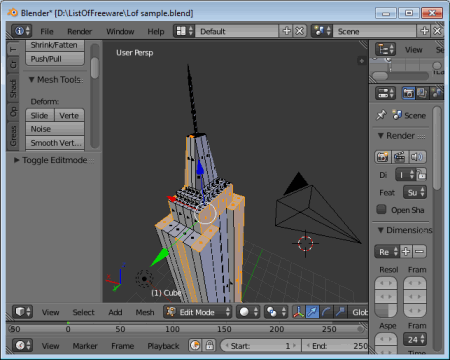Open the pivot point dropdown
This screenshot has height=360, width=450.
[276, 312]
